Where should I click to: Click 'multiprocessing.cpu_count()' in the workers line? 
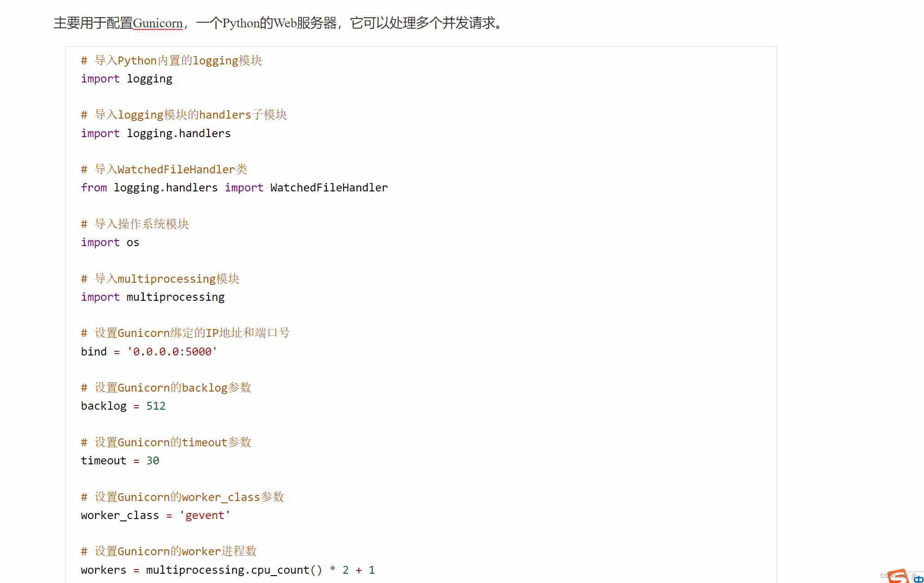[234, 570]
